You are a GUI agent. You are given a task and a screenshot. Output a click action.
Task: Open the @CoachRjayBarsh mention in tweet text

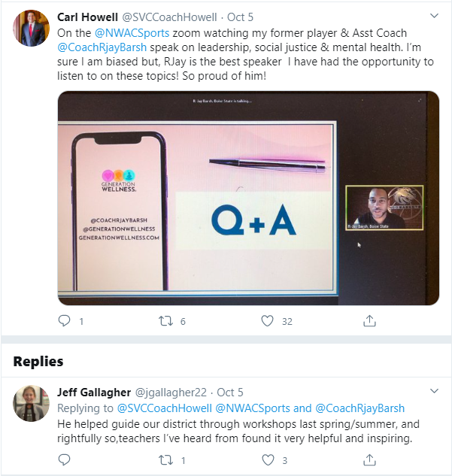[102, 47]
